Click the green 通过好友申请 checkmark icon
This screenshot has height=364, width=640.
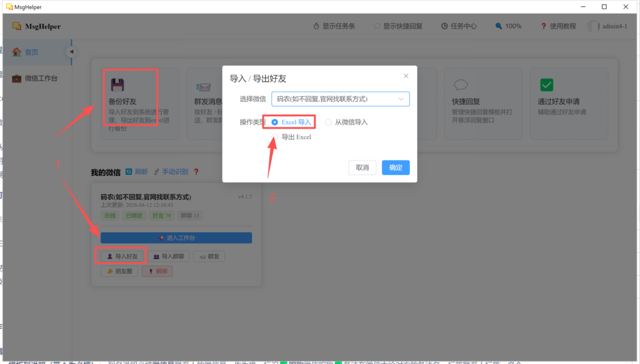546,85
